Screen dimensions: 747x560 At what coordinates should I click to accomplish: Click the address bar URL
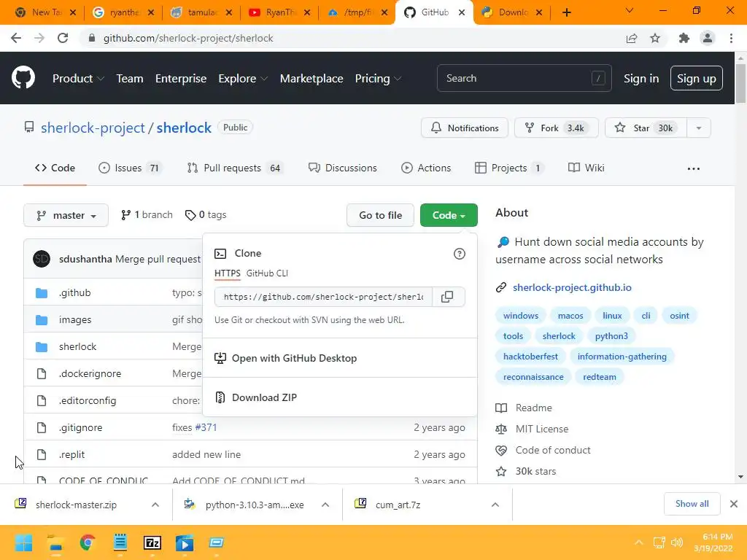click(188, 38)
